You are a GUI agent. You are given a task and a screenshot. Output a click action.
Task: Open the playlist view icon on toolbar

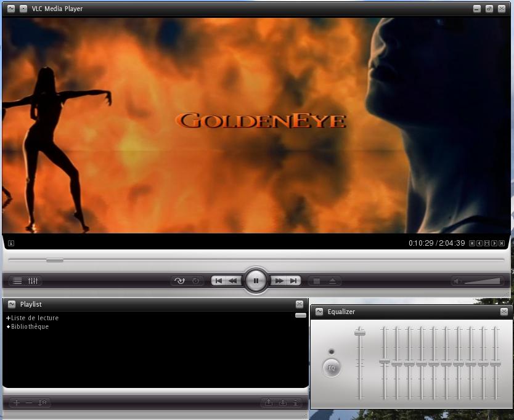tap(17, 281)
